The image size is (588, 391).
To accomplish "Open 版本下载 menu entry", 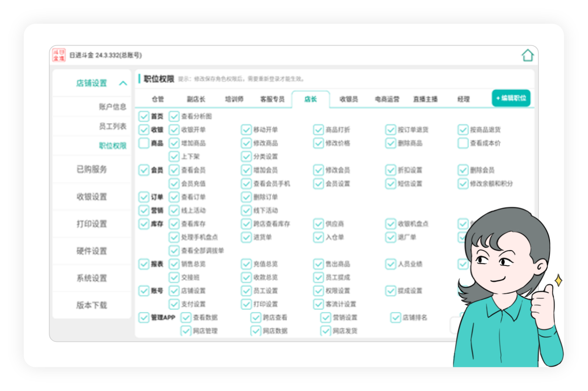I will pyautogui.click(x=92, y=305).
